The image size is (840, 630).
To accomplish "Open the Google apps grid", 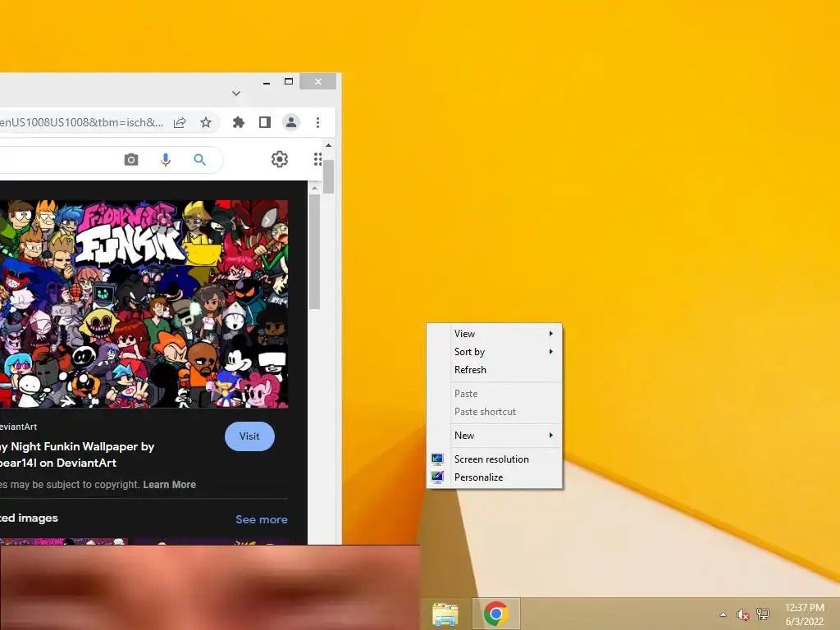I will 317,159.
